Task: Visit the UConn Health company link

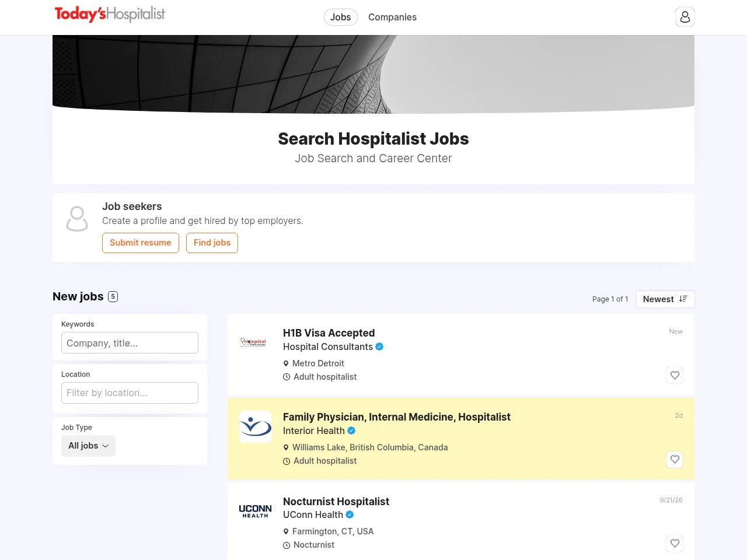Action: coord(313,514)
